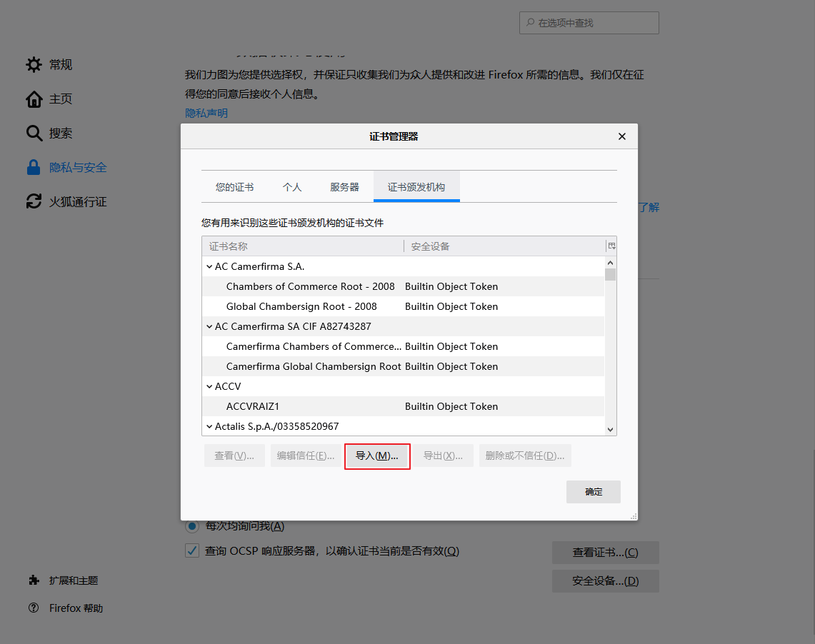Viewport: 815px width, 644px height.
Task: Click the certificate list scrollbar down arrow
Action: click(x=611, y=430)
